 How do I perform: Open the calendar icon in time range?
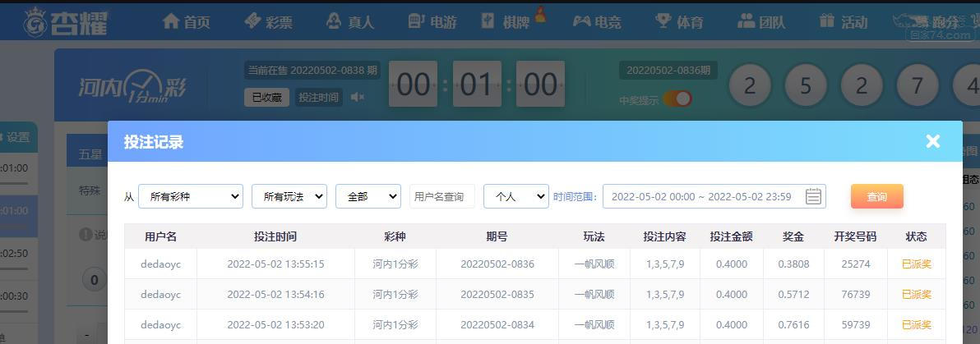pyautogui.click(x=812, y=196)
